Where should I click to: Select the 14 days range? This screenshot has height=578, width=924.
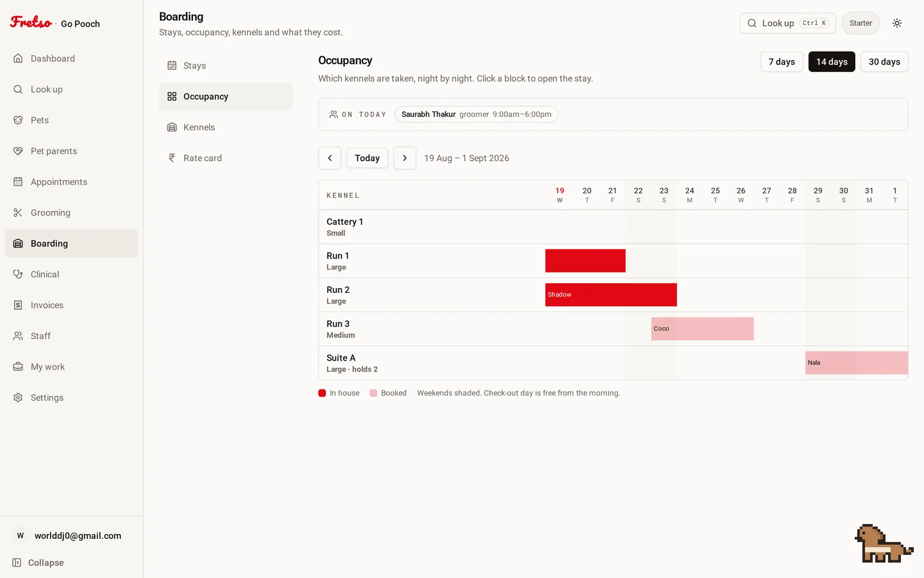pos(832,62)
